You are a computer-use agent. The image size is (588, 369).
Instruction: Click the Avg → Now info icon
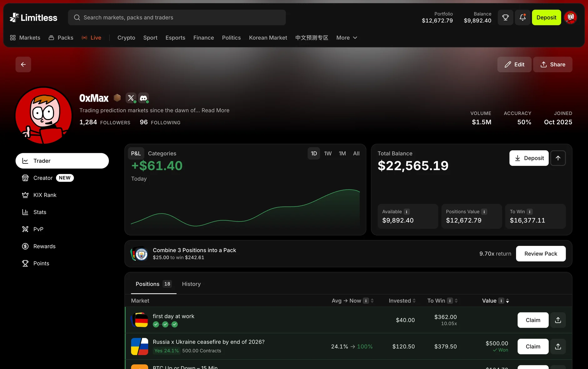pos(366,301)
